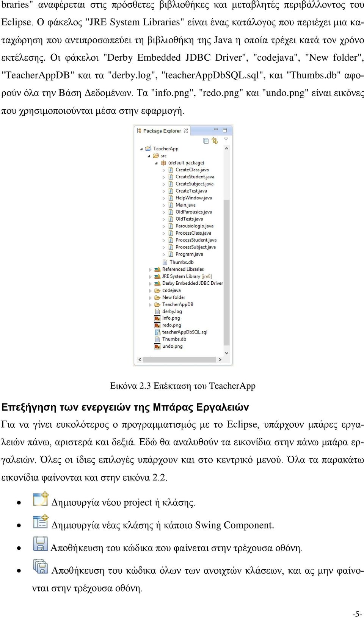Click the vertical scrollbar down arrow

(x=227, y=353)
